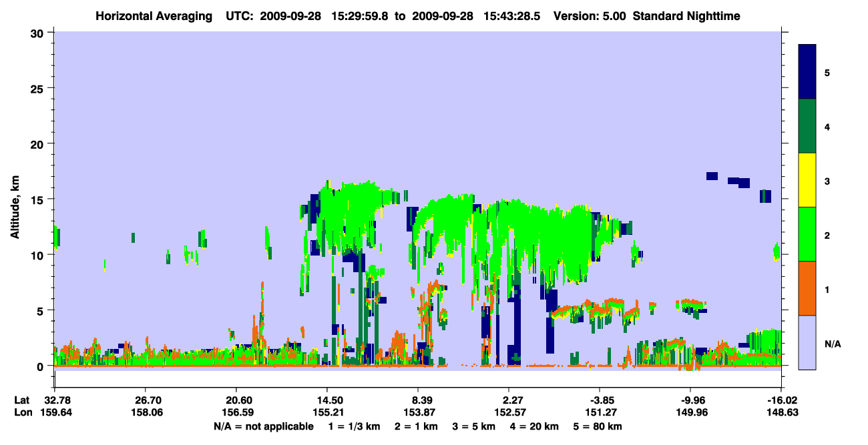Click longitude value '149.96'

coord(690,413)
